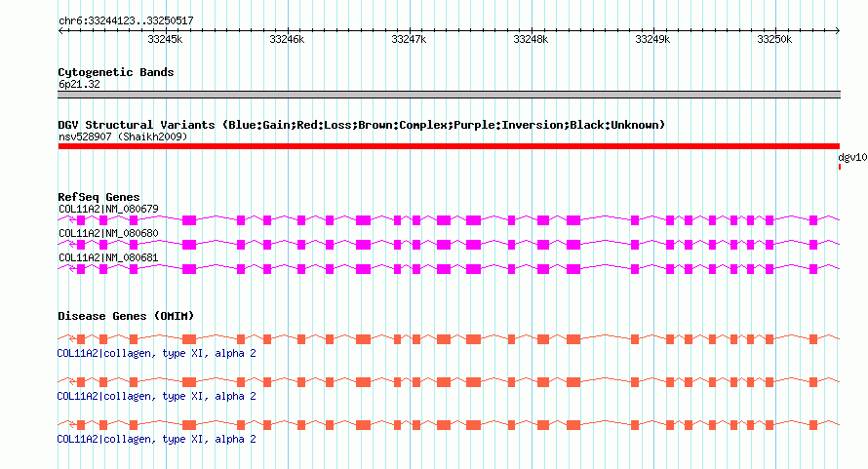Click the ruler's right arrow end

click(x=838, y=30)
